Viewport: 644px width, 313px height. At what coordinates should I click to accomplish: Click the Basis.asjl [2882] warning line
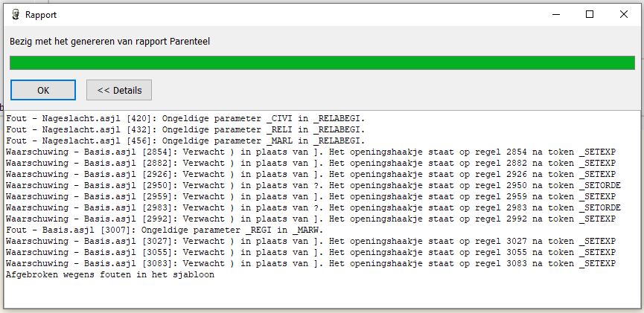point(310,163)
